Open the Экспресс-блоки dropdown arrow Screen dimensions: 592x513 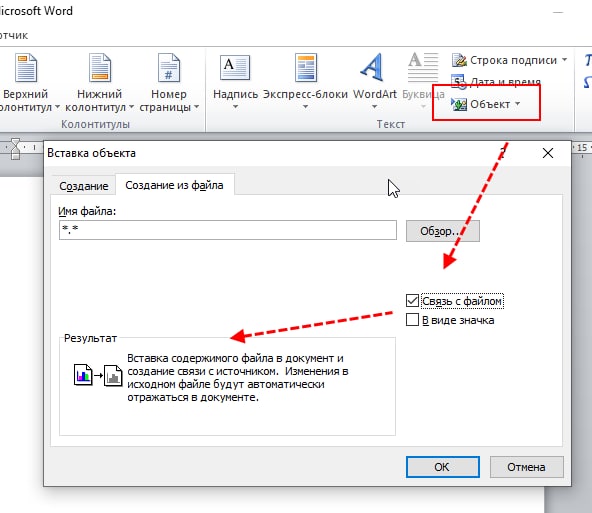point(305,107)
